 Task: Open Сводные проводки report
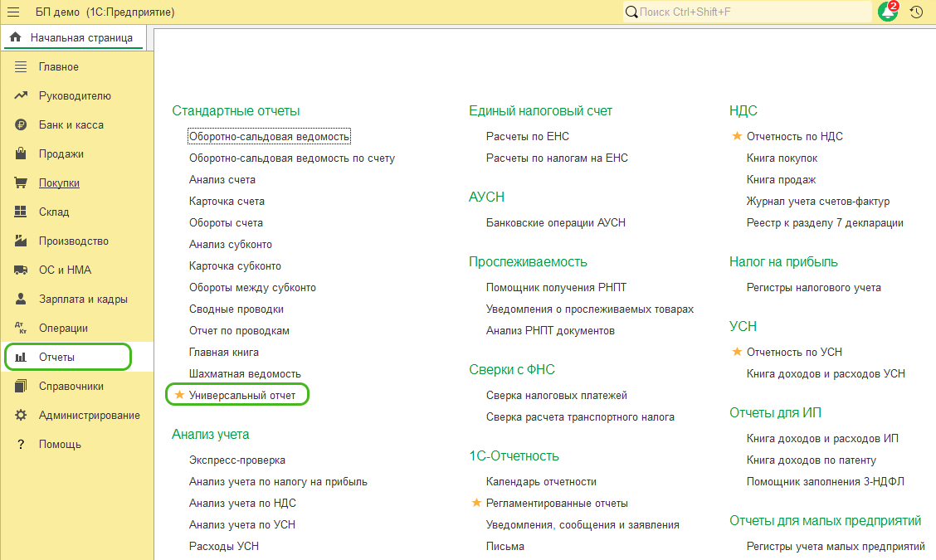click(x=236, y=309)
